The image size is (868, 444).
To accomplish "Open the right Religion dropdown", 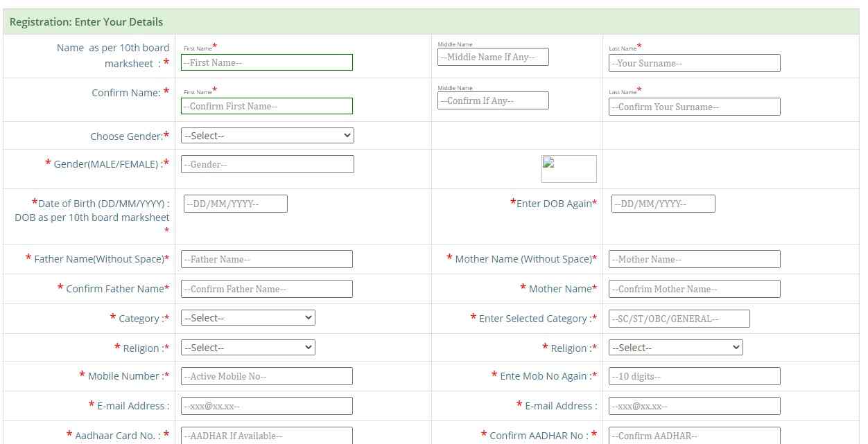I will [675, 348].
